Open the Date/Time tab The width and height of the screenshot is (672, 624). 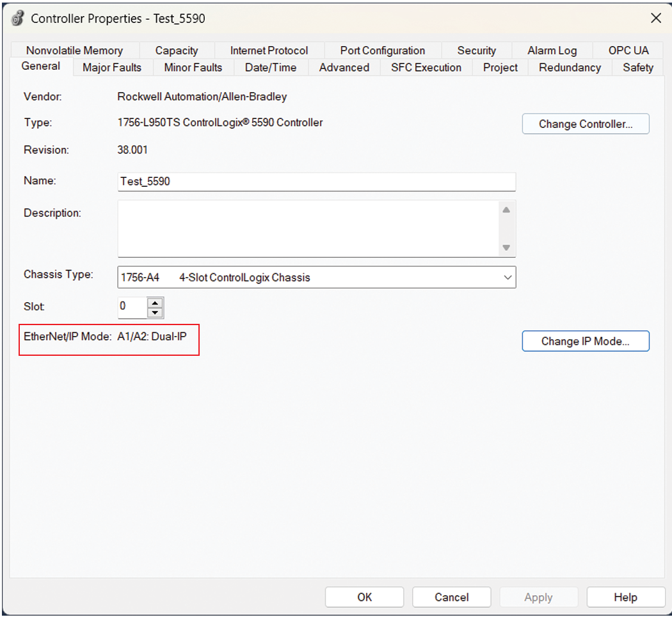point(270,67)
